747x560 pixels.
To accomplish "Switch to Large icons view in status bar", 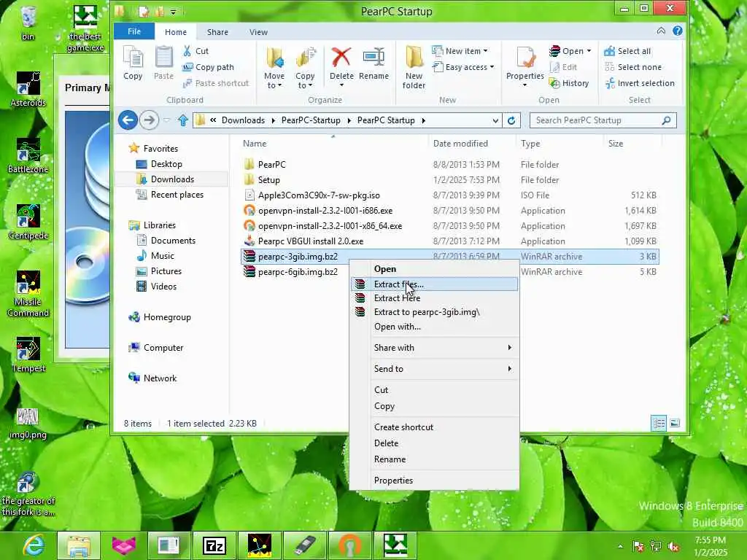I will (675, 423).
